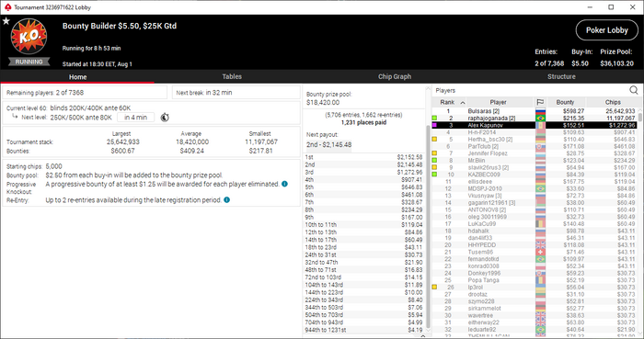The image size is (644, 339).
Task: Click the purple marker beside Alex Kapunov
Action: click(434, 125)
